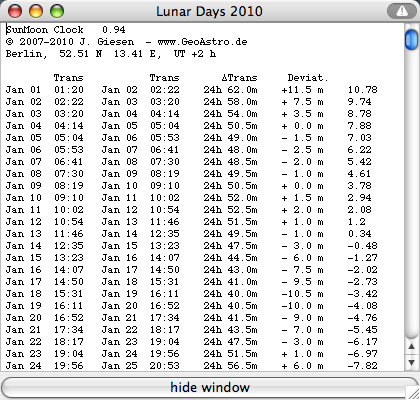Screen dimensions: 420x400
Task: Click the 7.88 value
Action: click(359, 126)
